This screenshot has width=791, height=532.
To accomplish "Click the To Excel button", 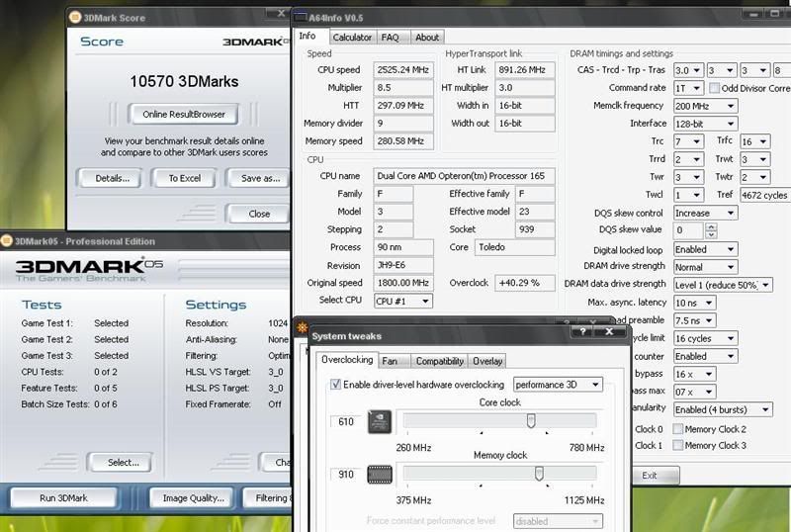I will [185, 178].
